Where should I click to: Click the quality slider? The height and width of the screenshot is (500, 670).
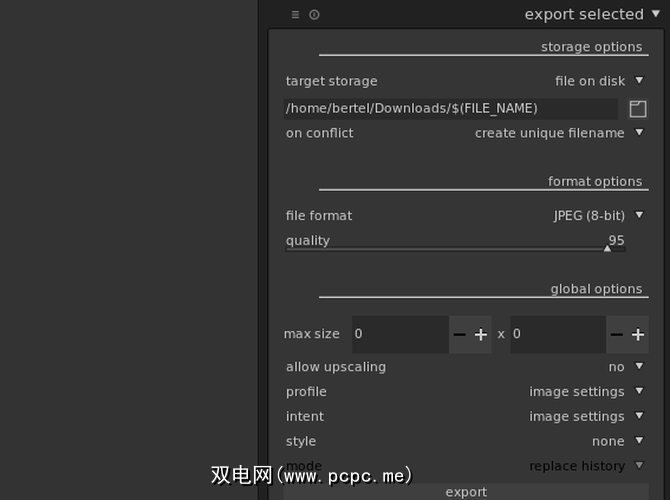[x=455, y=247]
